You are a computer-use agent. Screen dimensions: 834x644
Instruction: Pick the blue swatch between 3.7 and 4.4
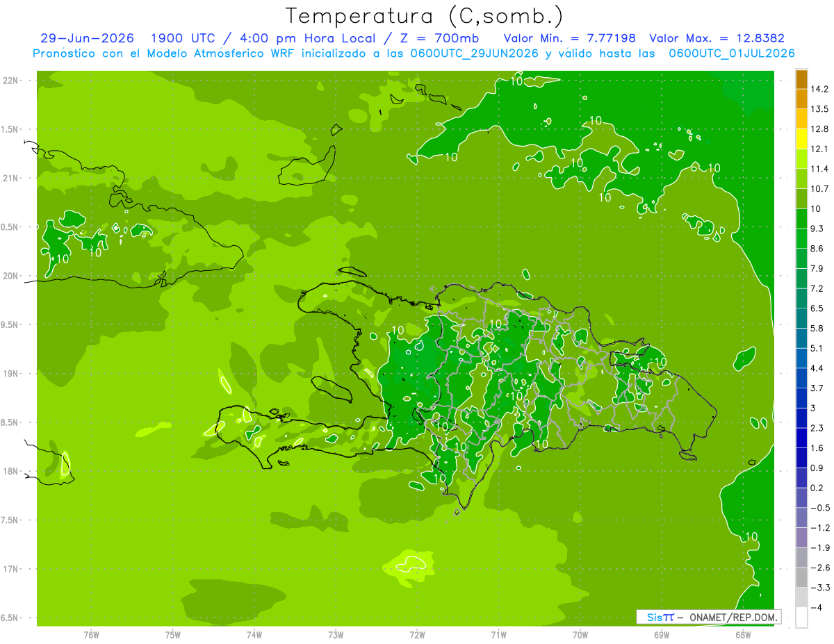point(801,379)
